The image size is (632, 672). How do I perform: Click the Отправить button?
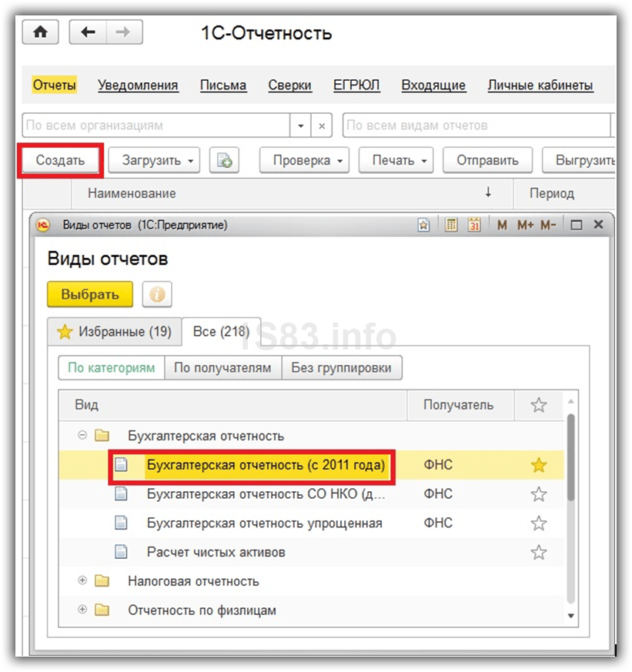coord(487,160)
